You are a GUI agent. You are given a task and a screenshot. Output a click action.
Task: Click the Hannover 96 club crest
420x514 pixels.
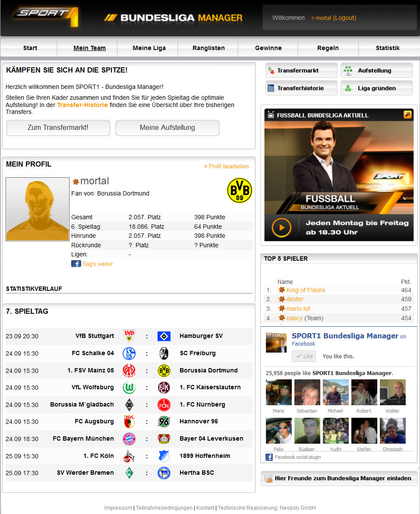pos(164,422)
